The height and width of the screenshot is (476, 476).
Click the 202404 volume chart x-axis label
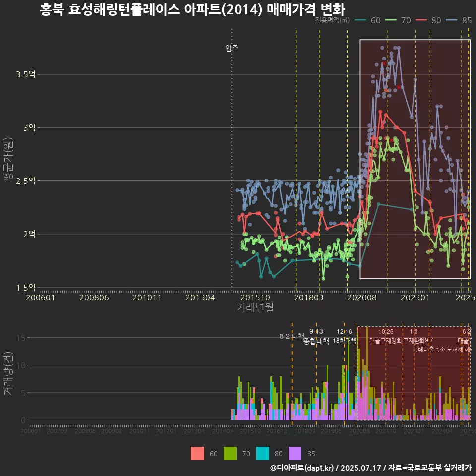coord(442,431)
